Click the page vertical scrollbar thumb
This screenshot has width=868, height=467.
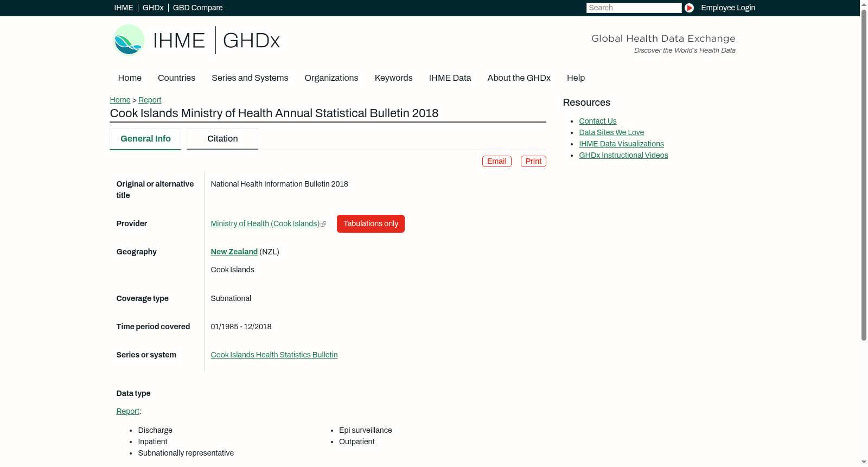click(864, 175)
